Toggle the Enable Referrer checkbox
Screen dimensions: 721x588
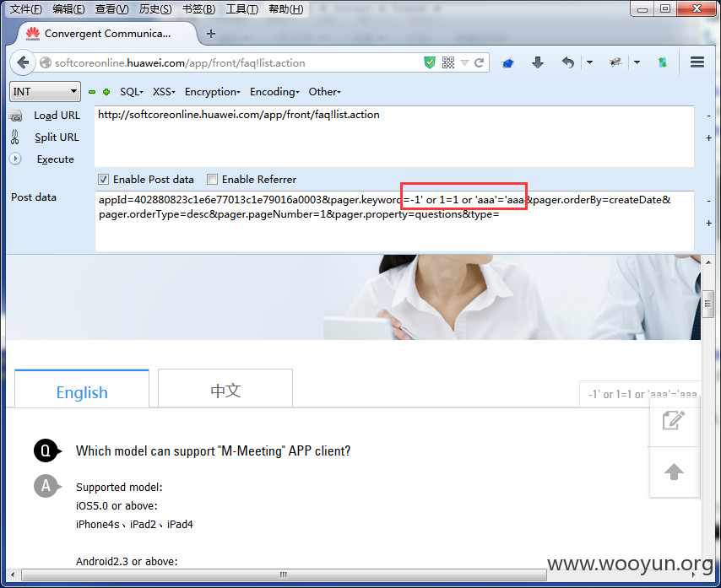pos(212,179)
